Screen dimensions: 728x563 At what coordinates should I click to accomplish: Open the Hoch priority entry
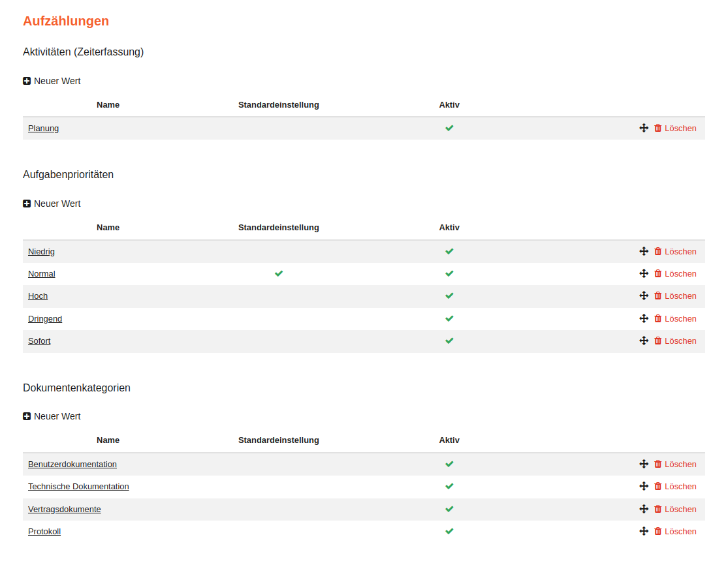tap(38, 296)
